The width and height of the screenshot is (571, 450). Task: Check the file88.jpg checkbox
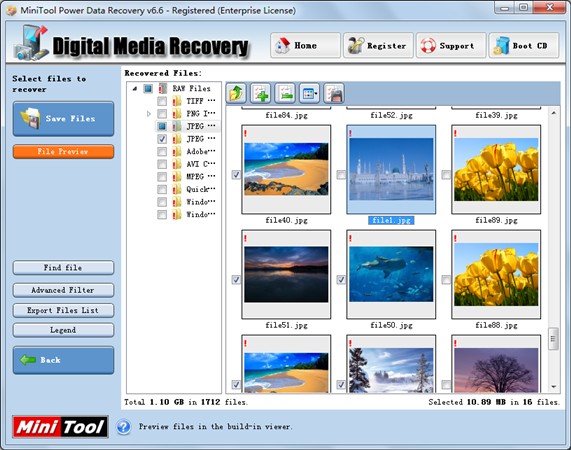pyautogui.click(x=446, y=280)
